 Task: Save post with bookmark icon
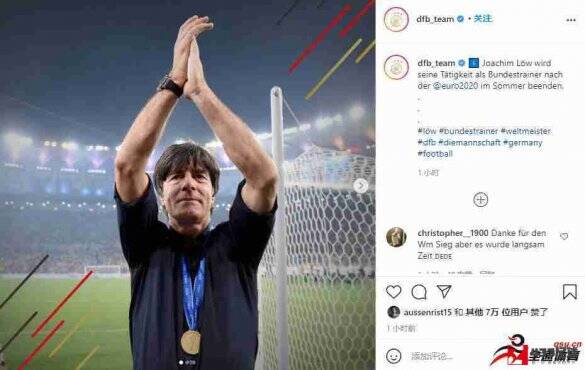[570, 292]
